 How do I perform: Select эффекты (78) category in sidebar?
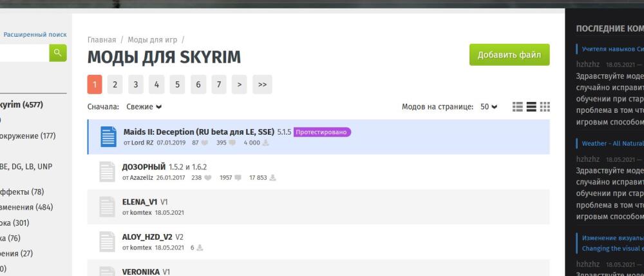pos(22,192)
